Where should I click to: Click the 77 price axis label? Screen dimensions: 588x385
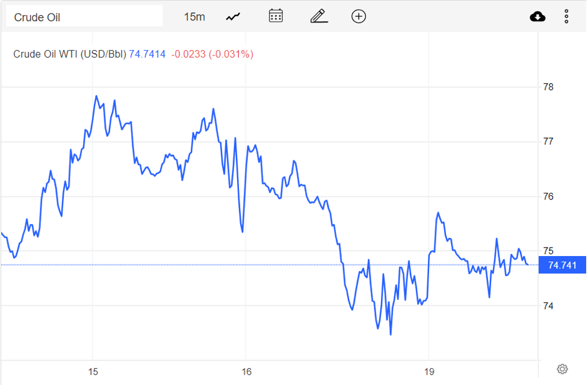[548, 142]
